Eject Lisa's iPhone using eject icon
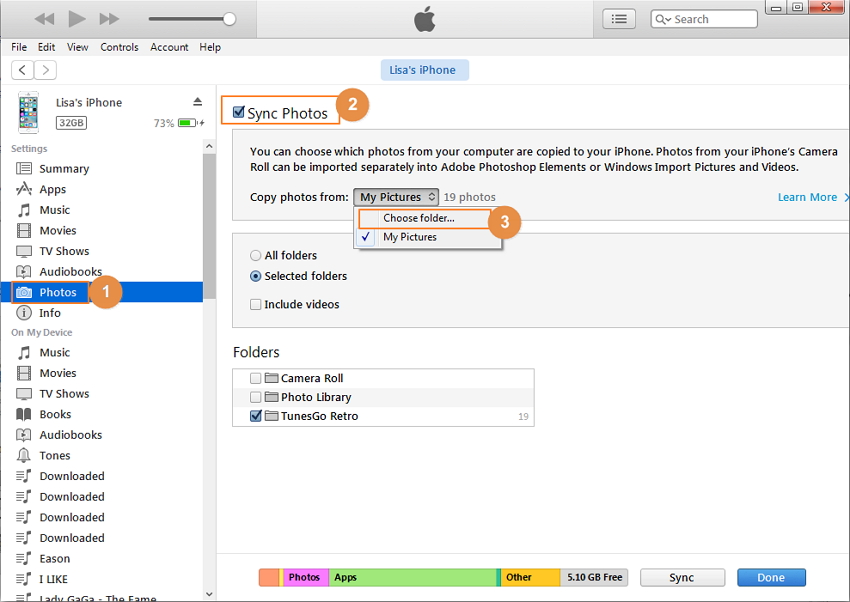Screen dimensions: 850x602 (197, 103)
